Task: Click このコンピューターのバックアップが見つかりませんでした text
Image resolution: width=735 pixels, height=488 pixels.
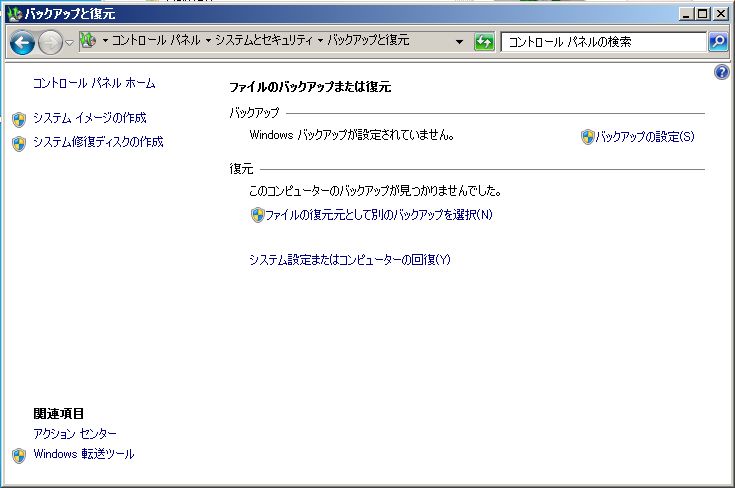Action: point(375,191)
